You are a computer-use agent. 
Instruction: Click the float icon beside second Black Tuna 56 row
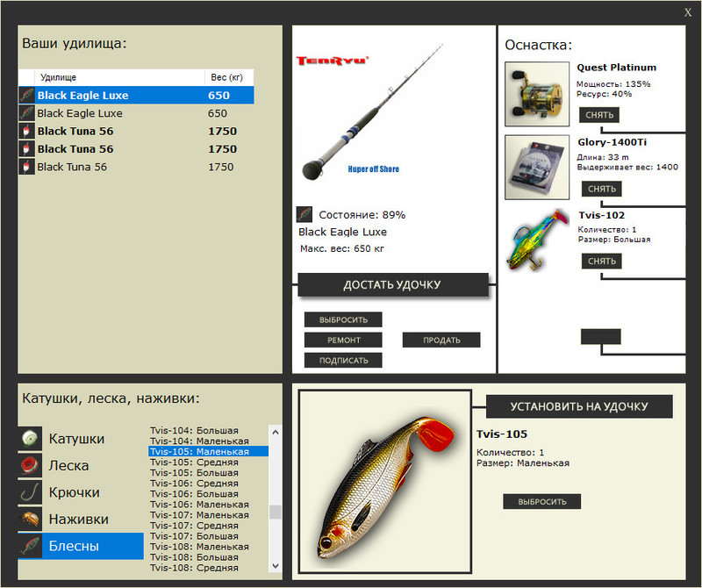(26, 149)
